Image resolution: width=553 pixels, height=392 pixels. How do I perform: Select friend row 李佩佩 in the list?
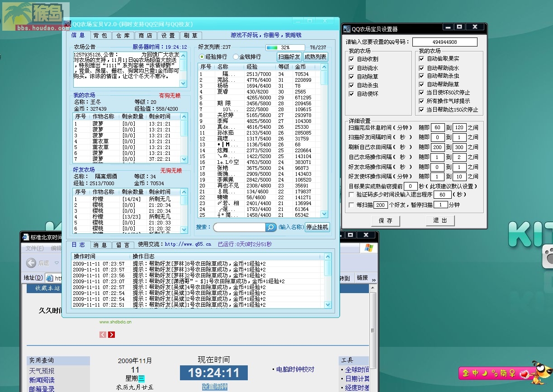[x=260, y=180]
